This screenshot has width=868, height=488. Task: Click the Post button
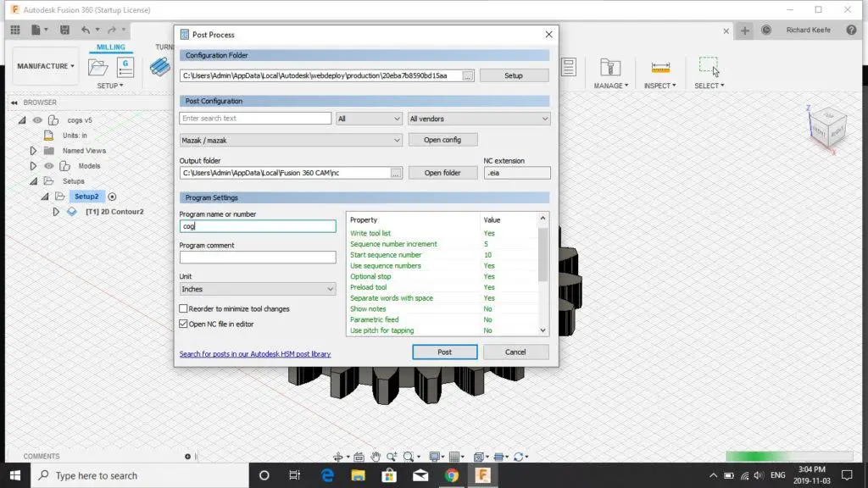coord(444,352)
